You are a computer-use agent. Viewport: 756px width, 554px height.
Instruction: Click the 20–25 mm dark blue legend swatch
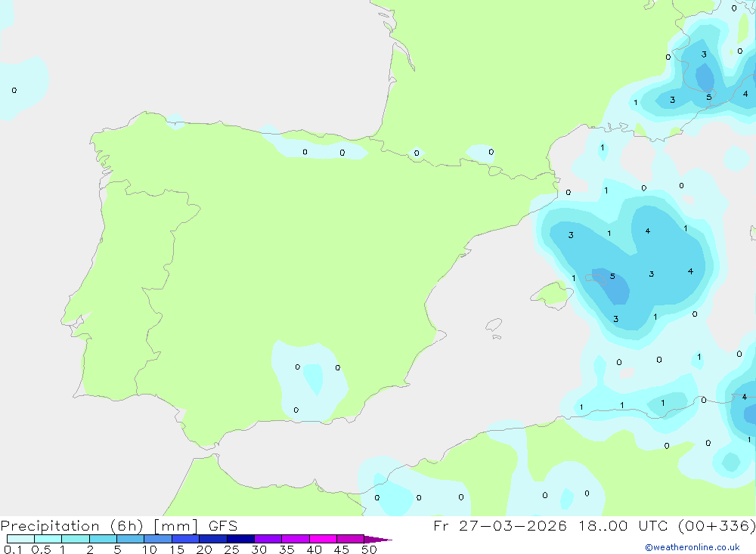(213, 539)
